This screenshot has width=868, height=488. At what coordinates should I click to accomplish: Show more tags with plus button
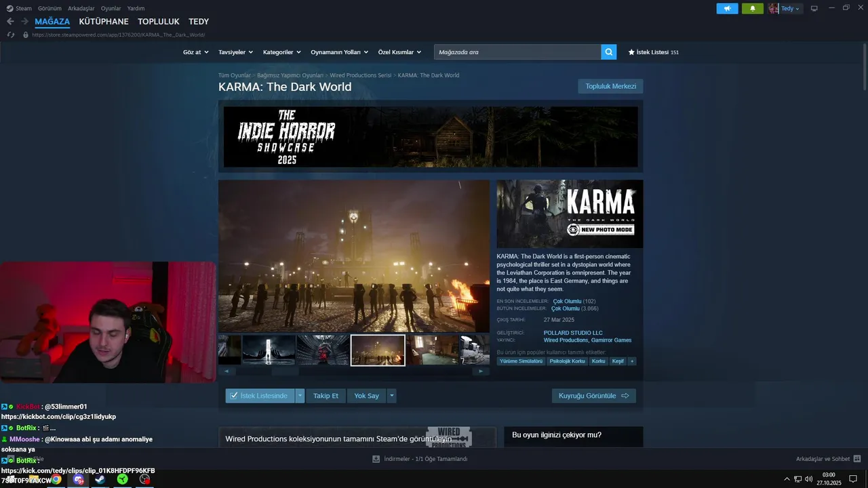click(632, 361)
